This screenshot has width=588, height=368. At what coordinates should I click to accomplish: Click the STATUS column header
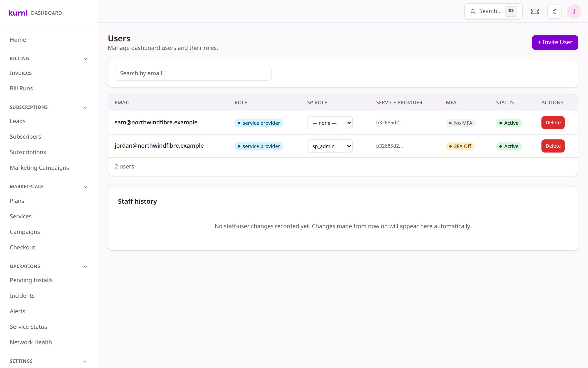click(505, 103)
